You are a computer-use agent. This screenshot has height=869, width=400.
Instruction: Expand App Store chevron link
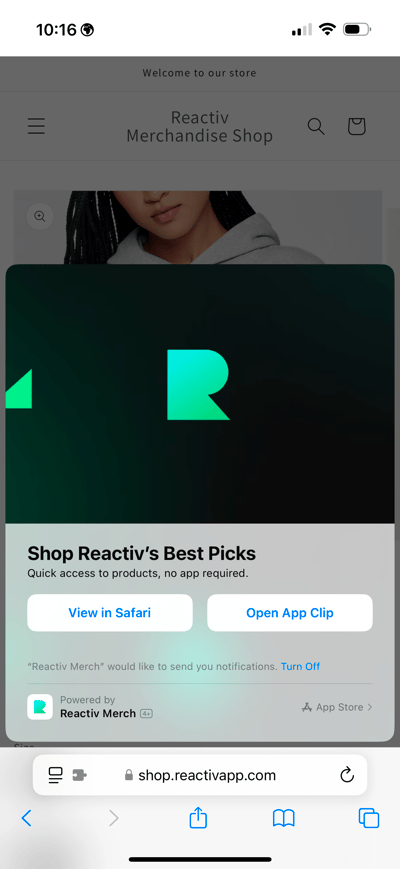pos(337,707)
